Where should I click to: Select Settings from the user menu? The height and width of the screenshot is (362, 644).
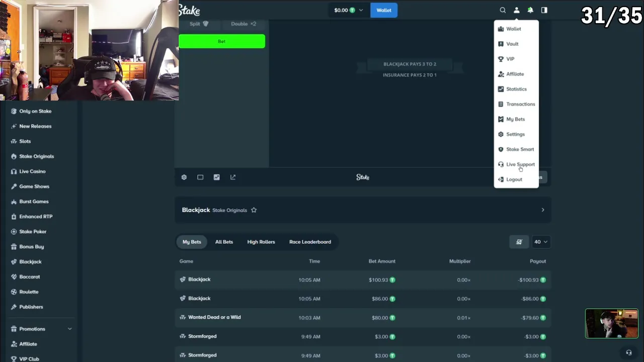click(516, 134)
